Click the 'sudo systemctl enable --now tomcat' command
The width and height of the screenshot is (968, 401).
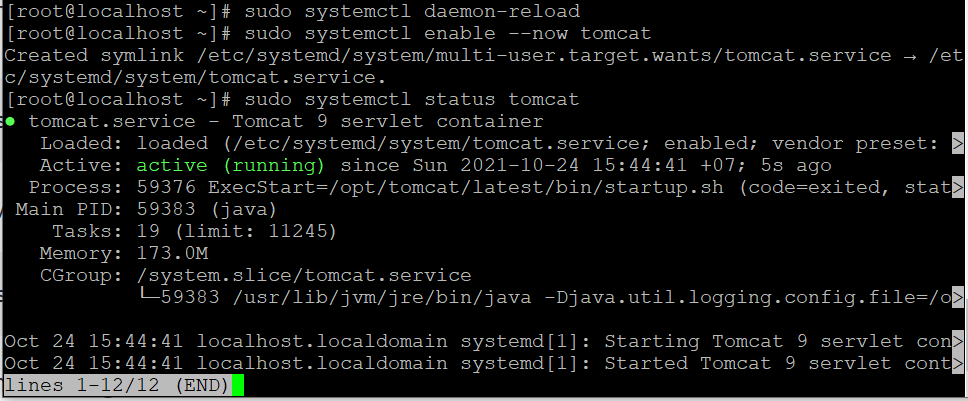(448, 33)
